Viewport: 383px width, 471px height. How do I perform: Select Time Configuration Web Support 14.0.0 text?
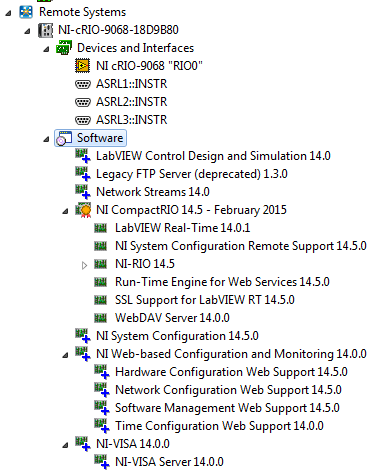[219, 426]
